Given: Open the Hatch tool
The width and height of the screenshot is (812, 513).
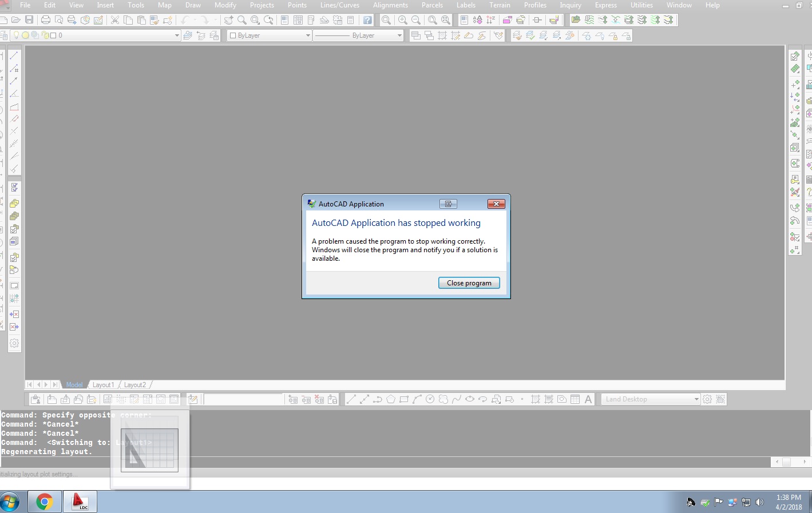Looking at the screenshot, I should tap(536, 399).
